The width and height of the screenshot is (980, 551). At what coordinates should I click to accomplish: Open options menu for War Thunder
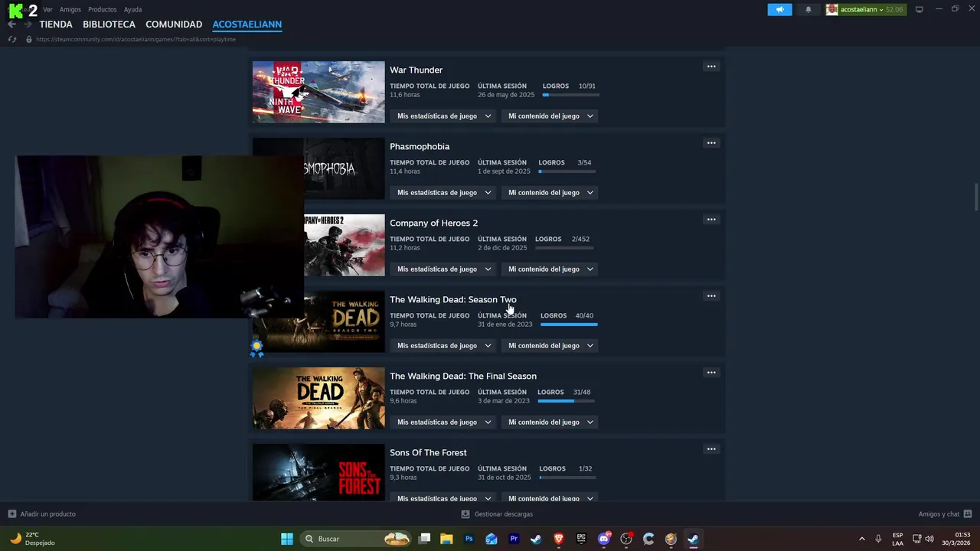tap(711, 67)
